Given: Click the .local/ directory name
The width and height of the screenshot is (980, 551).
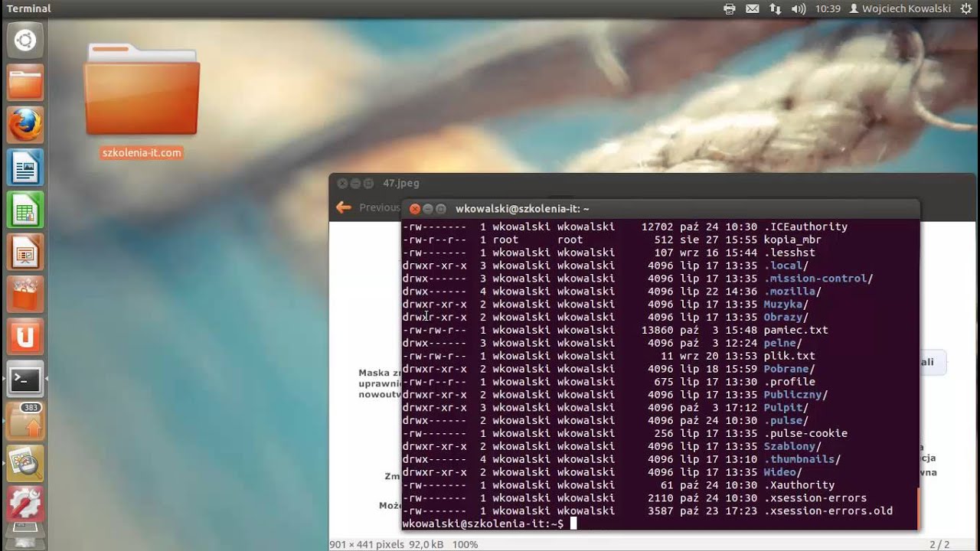Looking at the screenshot, I should tap(786, 266).
